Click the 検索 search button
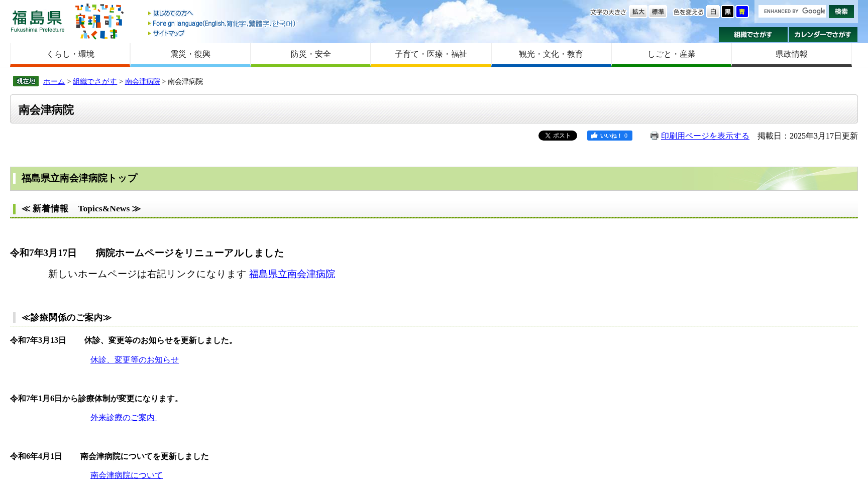 click(841, 11)
